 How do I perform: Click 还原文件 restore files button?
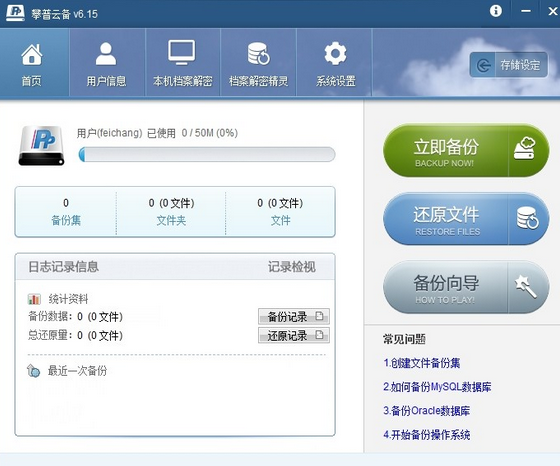tap(466, 219)
